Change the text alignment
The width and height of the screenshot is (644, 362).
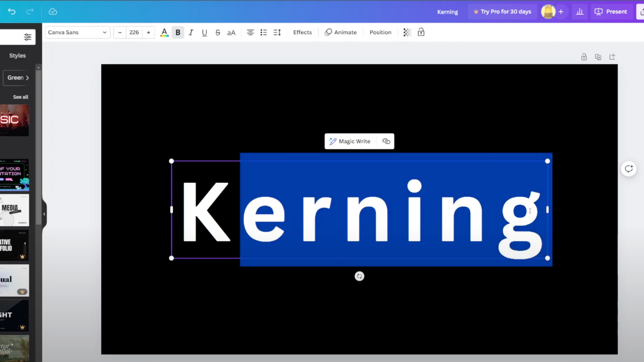click(x=250, y=32)
